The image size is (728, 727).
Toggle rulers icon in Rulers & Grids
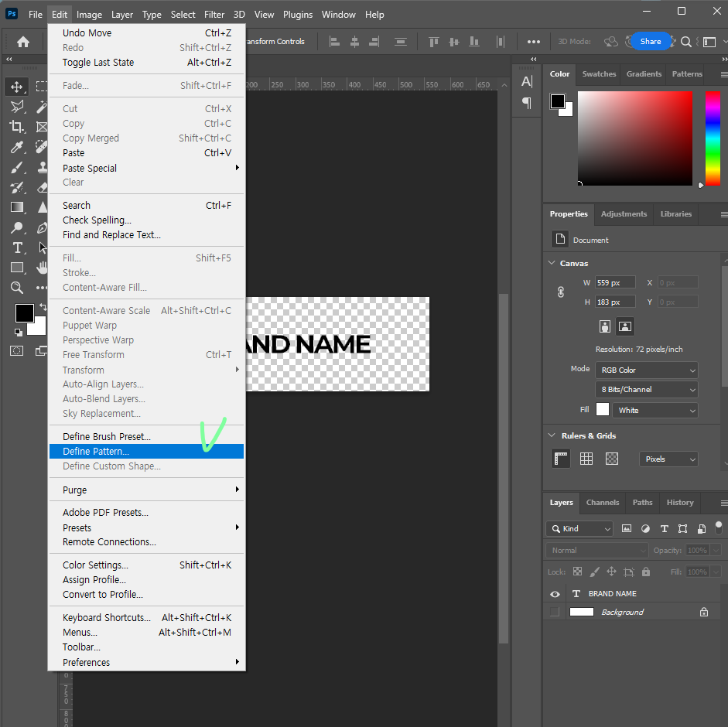point(561,459)
